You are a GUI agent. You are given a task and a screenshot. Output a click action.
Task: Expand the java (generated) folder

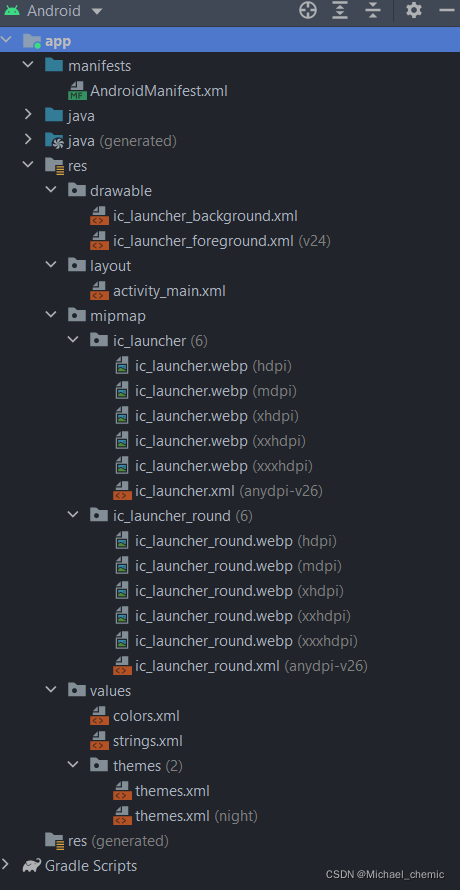(28, 140)
